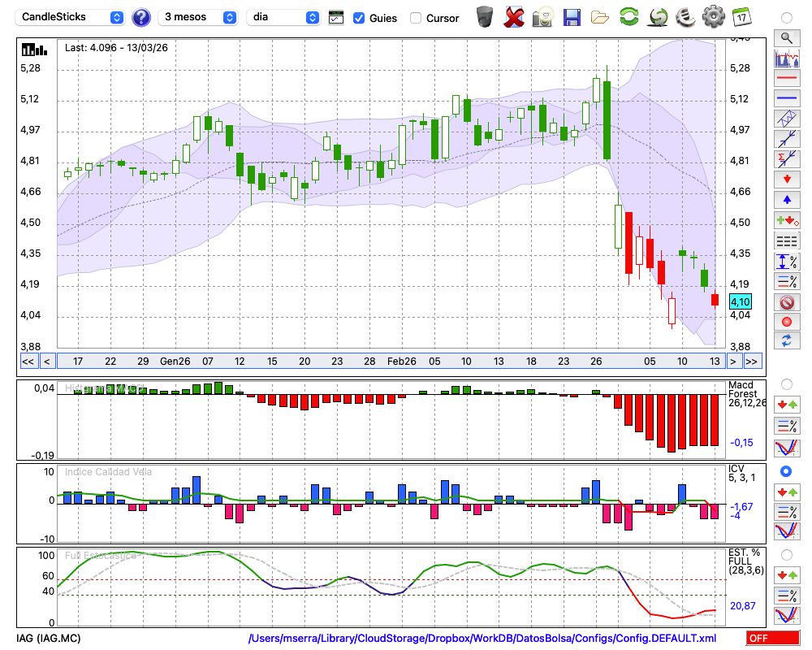Open file with the folder icon
The image size is (812, 650).
[x=600, y=18]
